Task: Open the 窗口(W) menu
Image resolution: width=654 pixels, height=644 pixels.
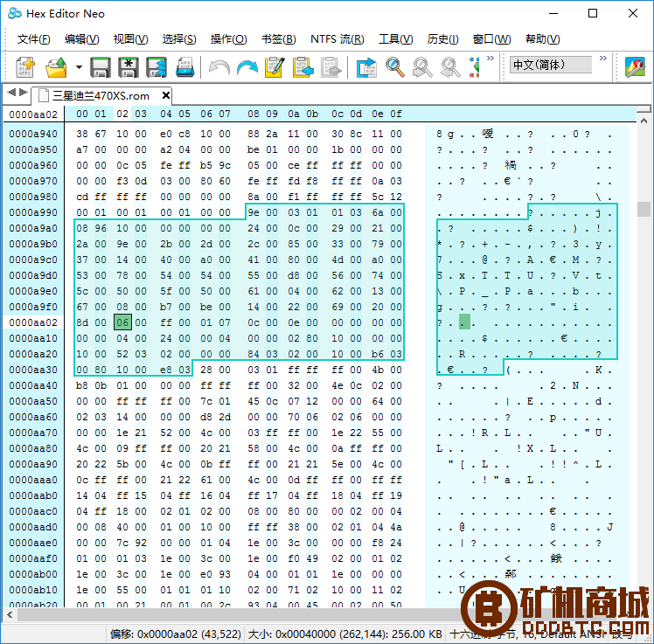Action: (491, 39)
